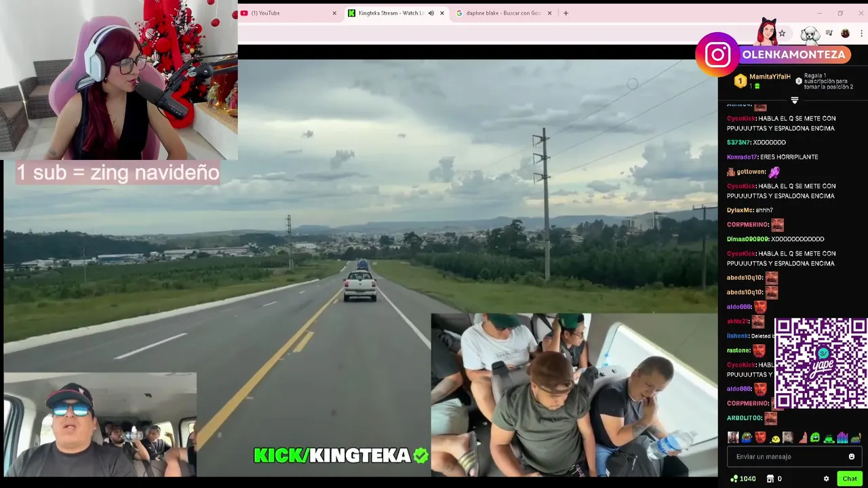This screenshot has height=488, width=868.
Task: Restore down the Chrome window
Action: click(840, 13)
